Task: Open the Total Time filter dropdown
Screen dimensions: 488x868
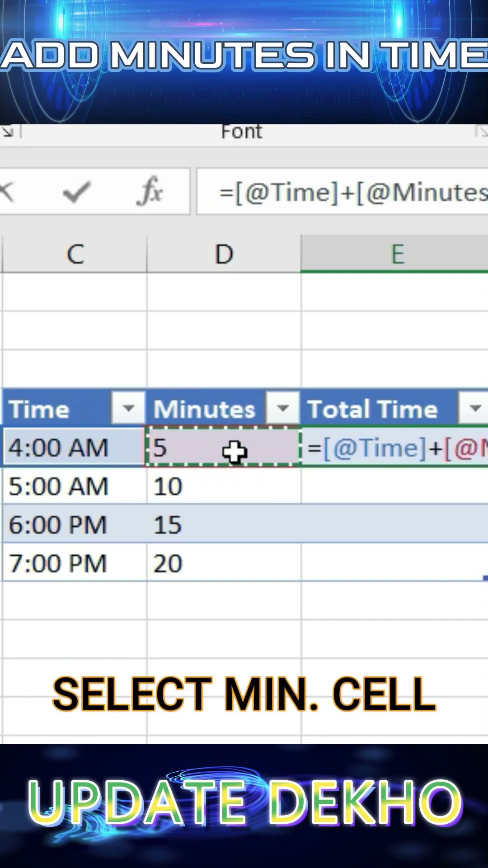Action: point(474,408)
